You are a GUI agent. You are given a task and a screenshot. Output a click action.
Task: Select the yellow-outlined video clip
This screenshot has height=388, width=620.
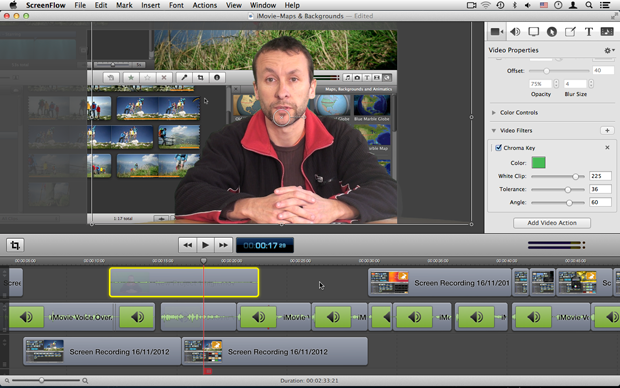tap(184, 282)
